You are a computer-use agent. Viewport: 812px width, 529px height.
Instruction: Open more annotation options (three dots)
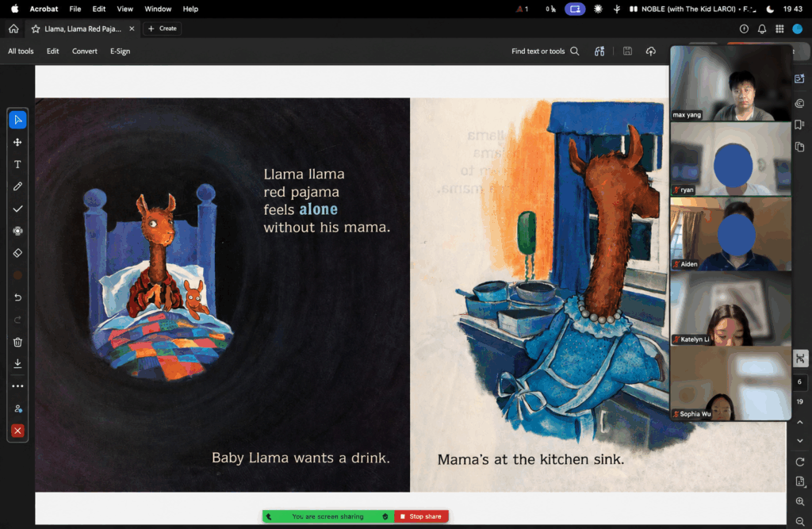tap(17, 386)
